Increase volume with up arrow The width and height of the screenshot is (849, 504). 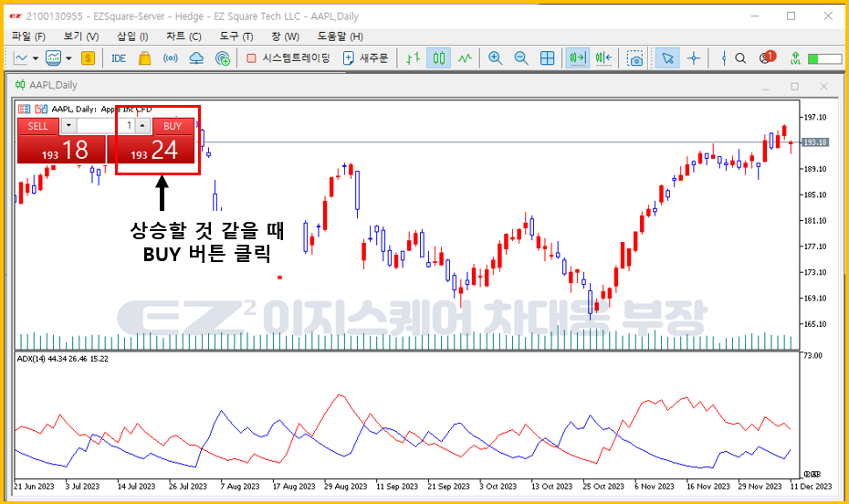pyautogui.click(x=141, y=126)
